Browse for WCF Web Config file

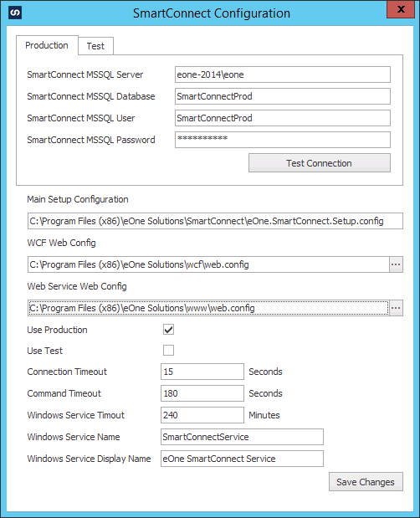[x=396, y=264]
